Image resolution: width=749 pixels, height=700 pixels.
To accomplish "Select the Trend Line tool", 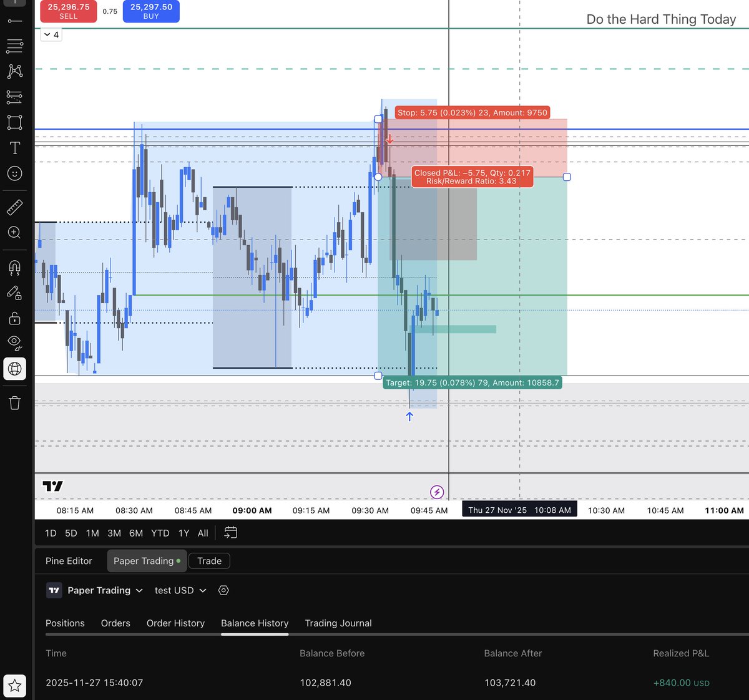I will tap(14, 21).
